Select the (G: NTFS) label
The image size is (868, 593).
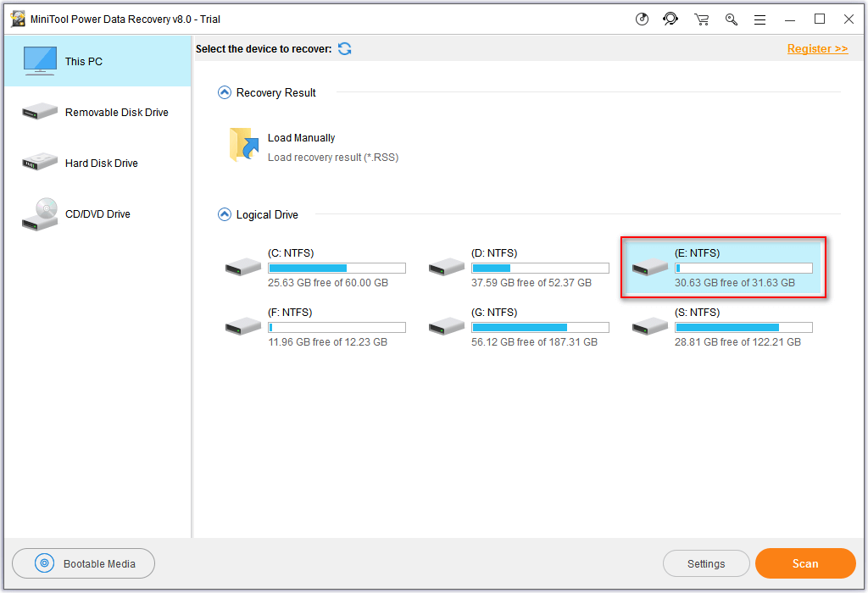494,312
